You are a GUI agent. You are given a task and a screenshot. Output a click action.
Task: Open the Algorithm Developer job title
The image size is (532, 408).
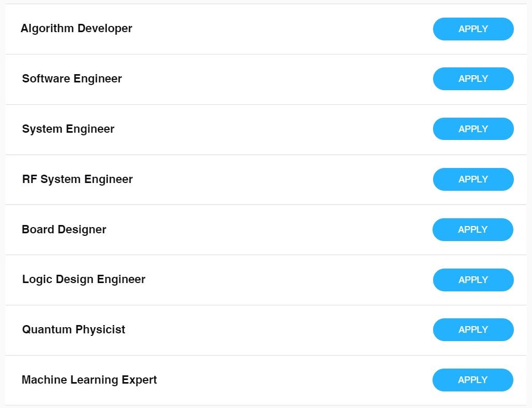(x=76, y=29)
